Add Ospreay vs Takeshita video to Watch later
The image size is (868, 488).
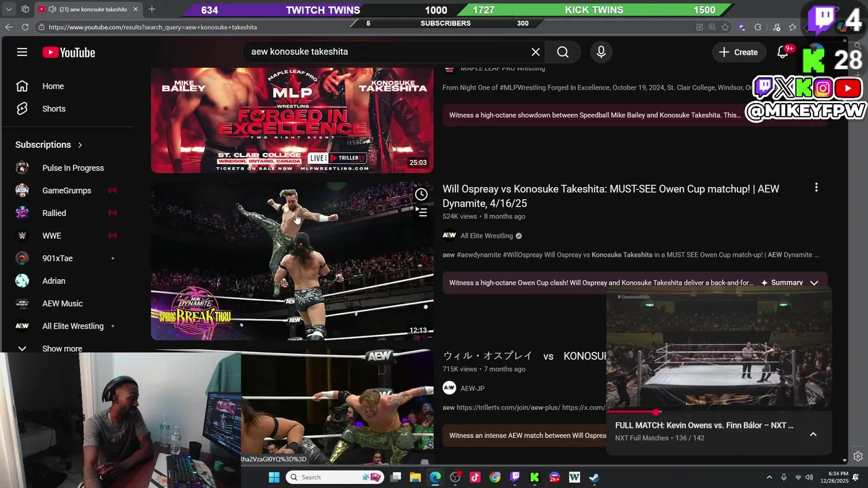tap(421, 195)
